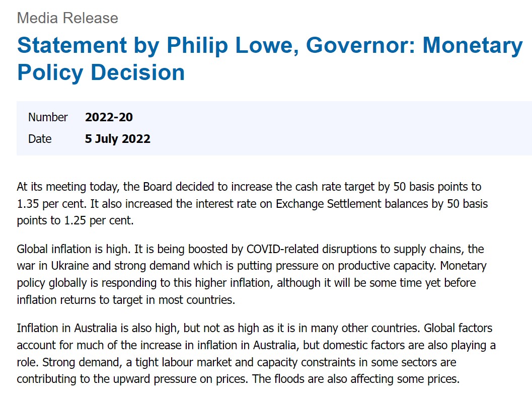Viewport: 532px width, 396px height.
Task: Click the Date label
Action: 40,139
